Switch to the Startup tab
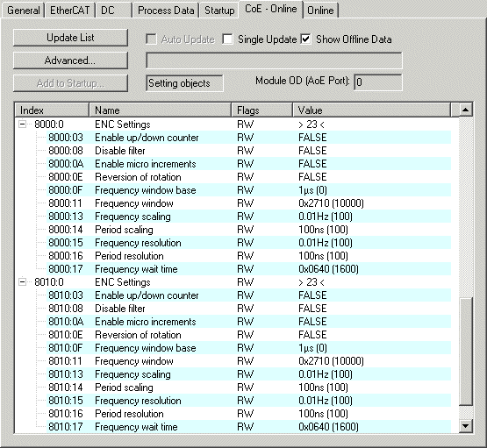This screenshot has width=487, height=448. (x=219, y=11)
